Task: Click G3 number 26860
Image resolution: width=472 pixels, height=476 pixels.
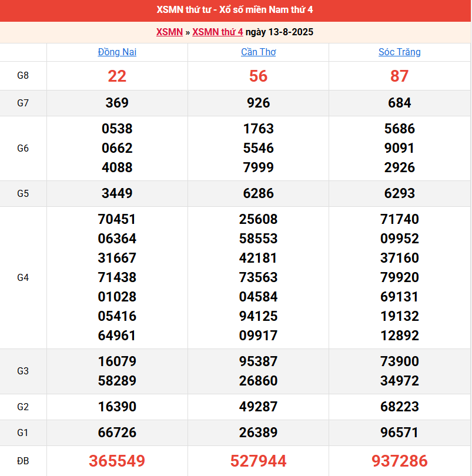Action: coord(258,381)
